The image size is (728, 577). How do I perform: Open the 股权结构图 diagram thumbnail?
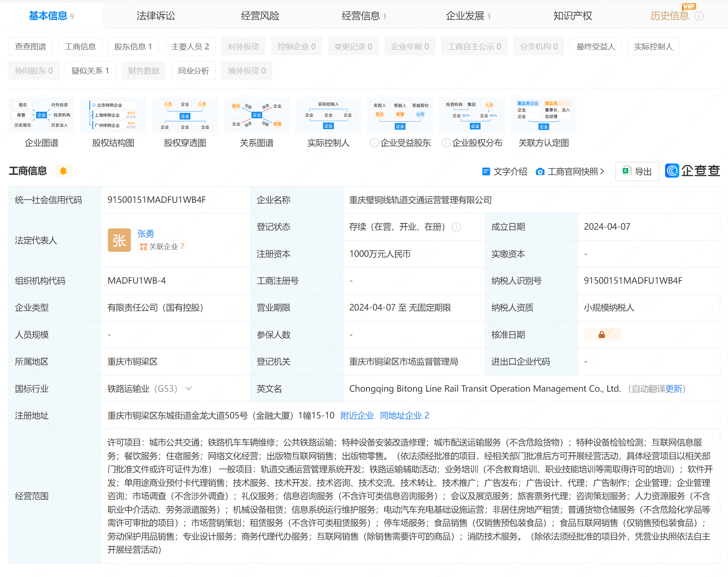(113, 115)
